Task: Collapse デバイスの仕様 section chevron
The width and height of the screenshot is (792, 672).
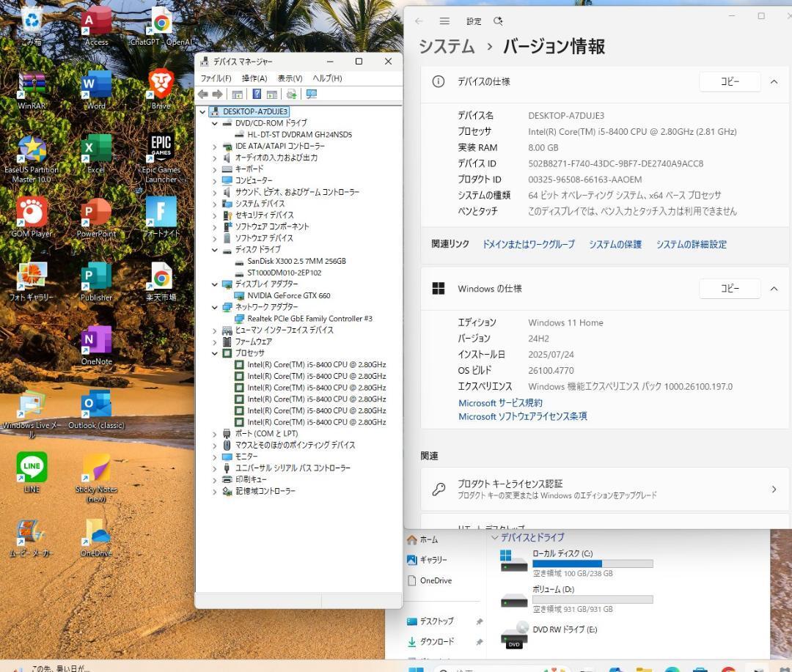Action: 774,82
